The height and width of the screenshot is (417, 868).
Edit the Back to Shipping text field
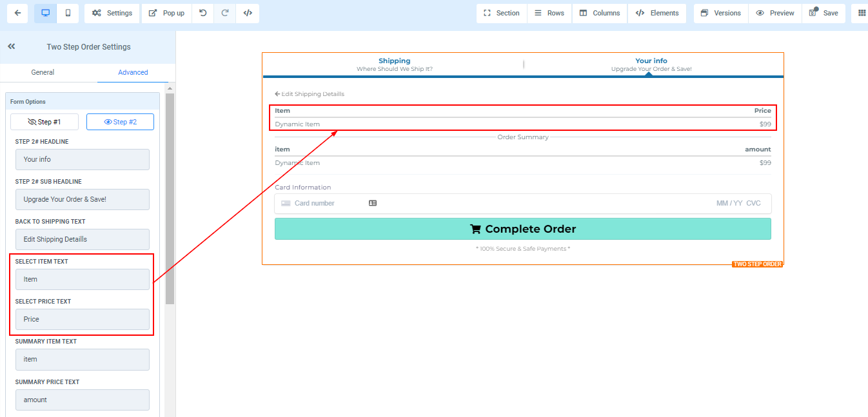pyautogui.click(x=83, y=239)
